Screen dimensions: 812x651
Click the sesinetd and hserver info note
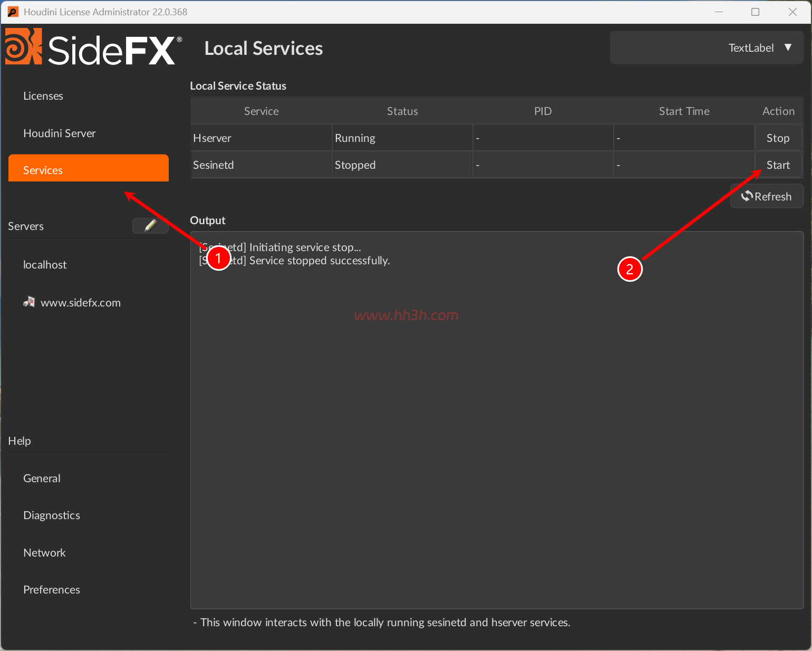click(382, 623)
